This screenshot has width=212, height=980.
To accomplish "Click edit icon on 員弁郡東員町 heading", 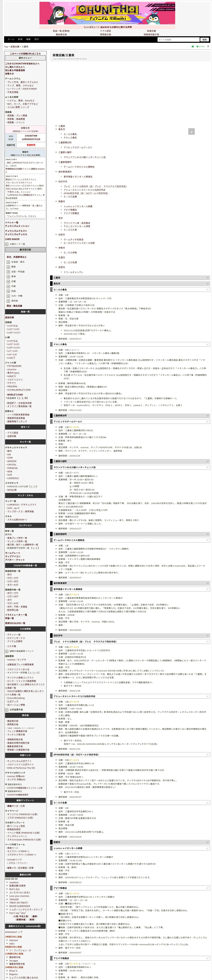I will [207, 583].
